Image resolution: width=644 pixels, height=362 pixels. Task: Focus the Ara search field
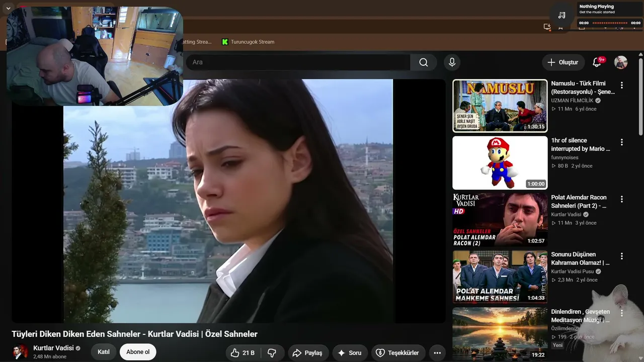click(x=298, y=62)
